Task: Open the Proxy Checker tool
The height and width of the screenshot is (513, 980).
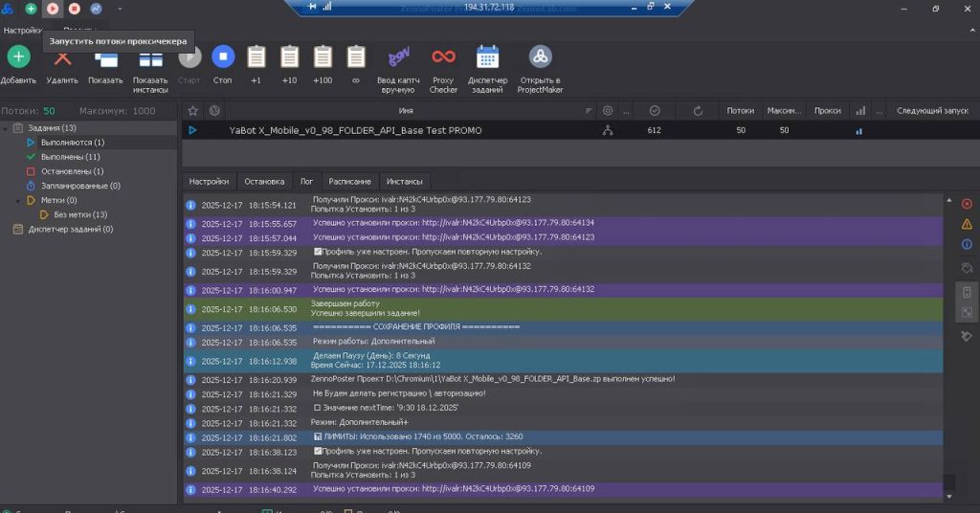Action: pyautogui.click(x=443, y=56)
